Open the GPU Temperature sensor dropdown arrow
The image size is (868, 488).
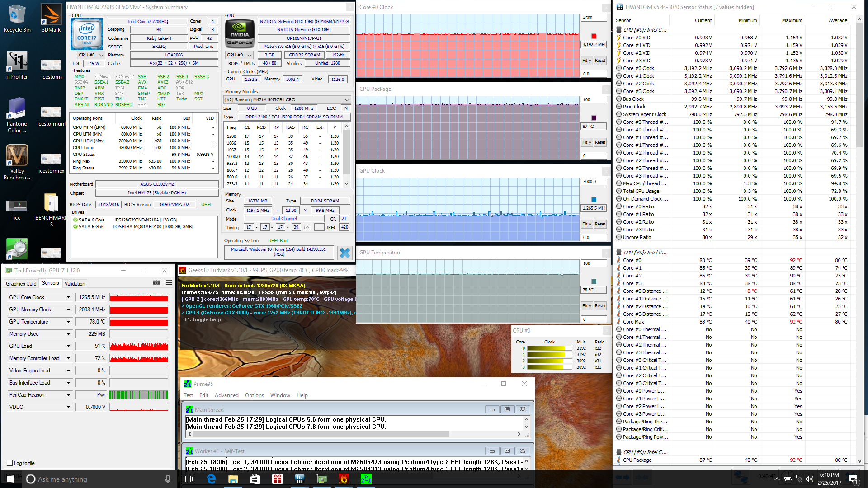tap(68, 322)
